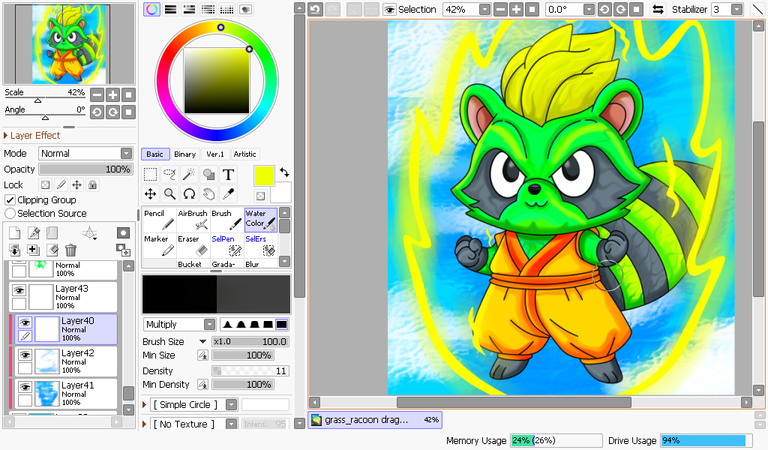
Task: Create a new normal layer
Action: 15,233
